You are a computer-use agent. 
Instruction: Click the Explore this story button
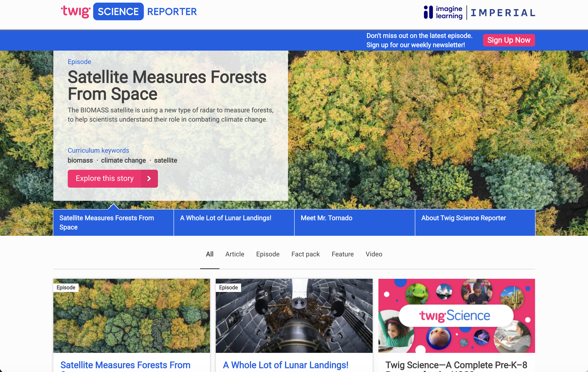coord(105,178)
